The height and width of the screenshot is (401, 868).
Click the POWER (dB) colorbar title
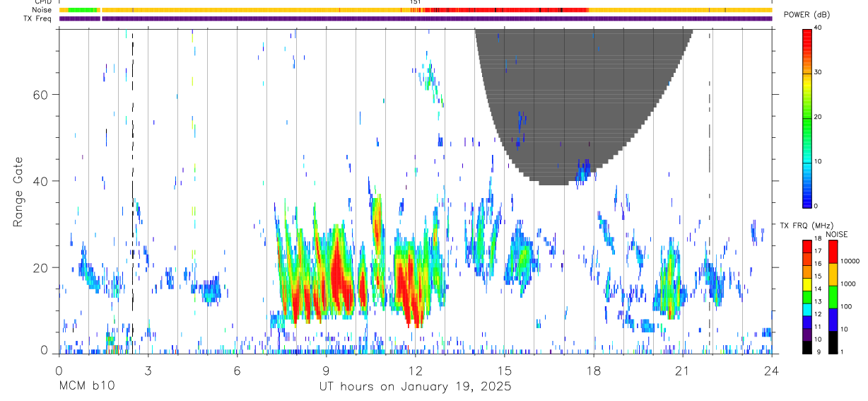[807, 15]
